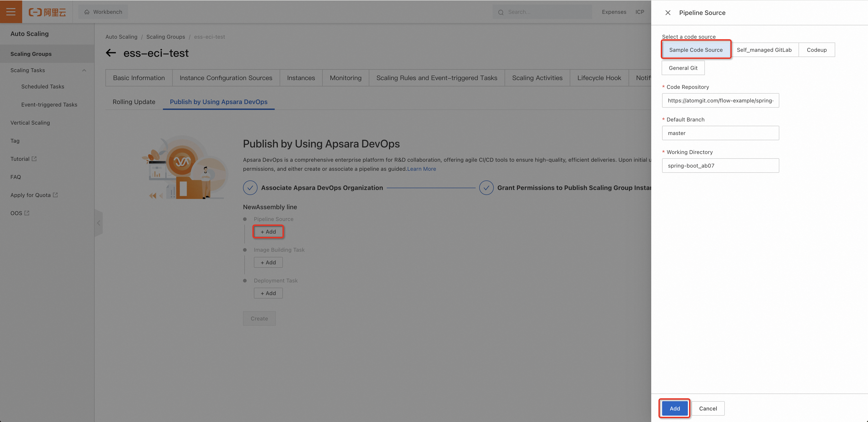Open Tutorial external link icon
This screenshot has height=422, width=868.
click(x=34, y=159)
